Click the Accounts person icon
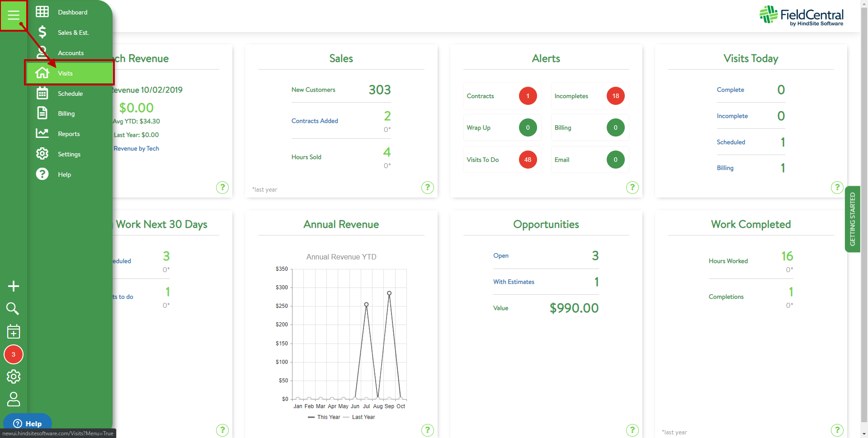 [42, 52]
